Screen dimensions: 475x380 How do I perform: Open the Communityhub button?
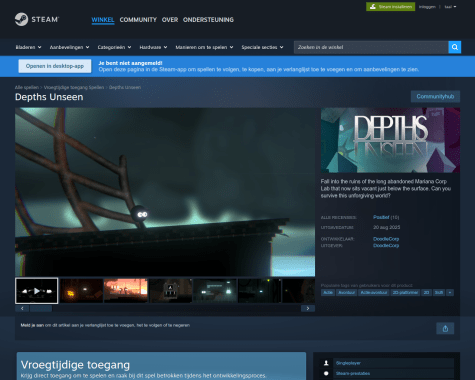(x=435, y=96)
